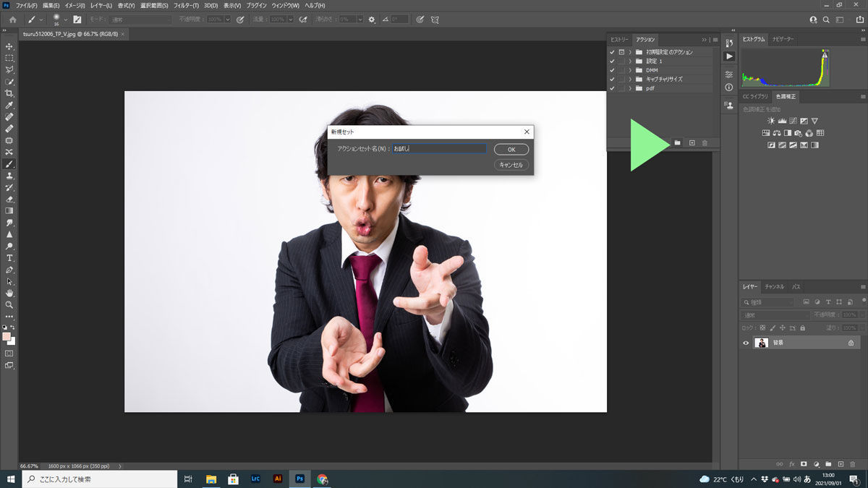Select the Zoom tool
Image resolution: width=868 pixels, height=488 pixels.
click(x=9, y=304)
